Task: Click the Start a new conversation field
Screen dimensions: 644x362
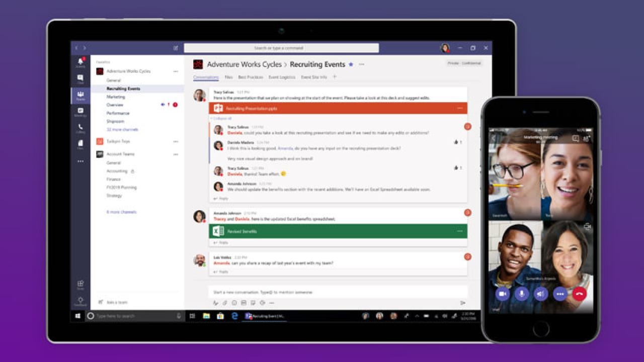Action: (338, 292)
